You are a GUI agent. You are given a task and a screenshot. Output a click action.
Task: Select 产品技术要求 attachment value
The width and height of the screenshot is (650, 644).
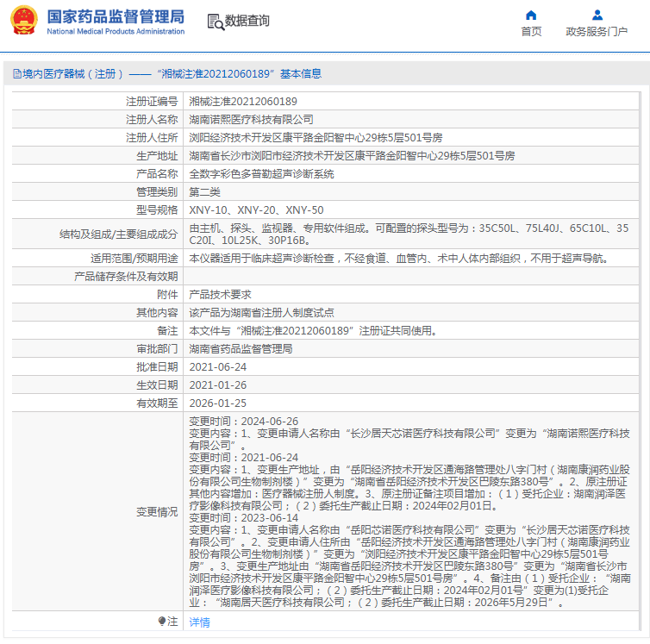tap(220, 295)
